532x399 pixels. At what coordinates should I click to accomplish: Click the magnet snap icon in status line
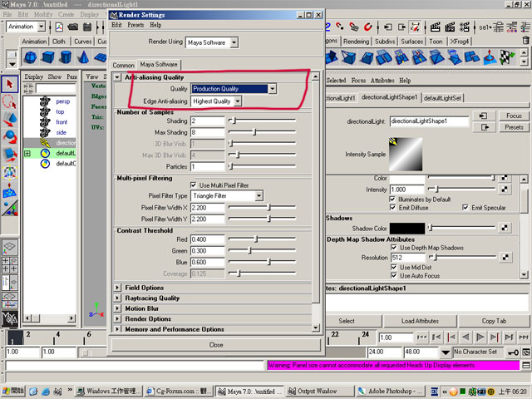coord(367,27)
